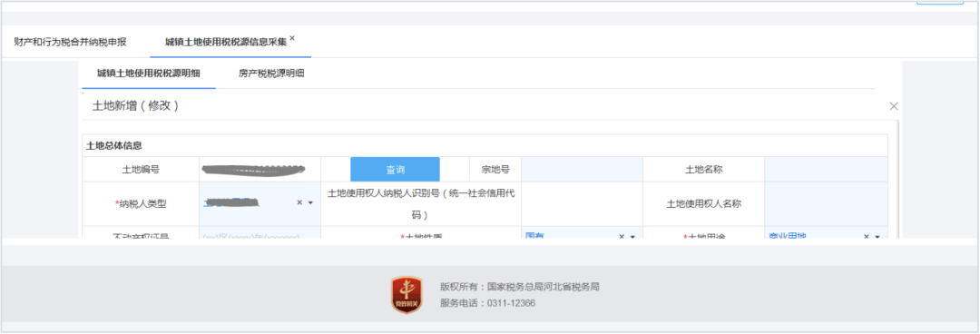Viewport: 980px width, 334px height.
Task: Select the 城镇土地使用税税源信息采集 tab
Action: pos(226,43)
